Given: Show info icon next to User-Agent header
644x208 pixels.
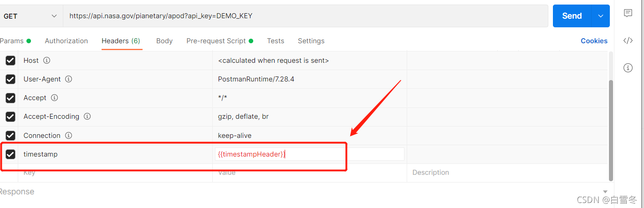Looking at the screenshot, I should coord(69,79).
